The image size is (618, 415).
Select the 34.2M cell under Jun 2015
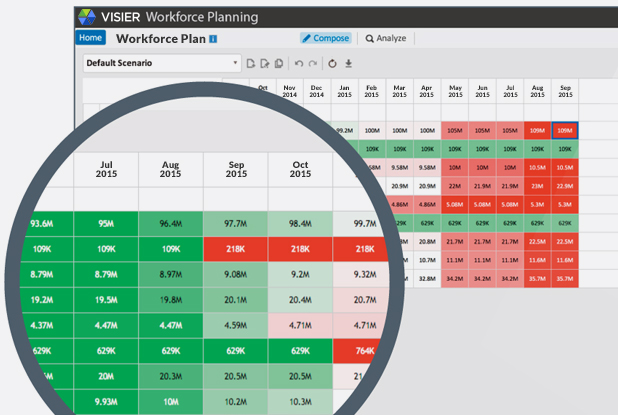[482, 279]
